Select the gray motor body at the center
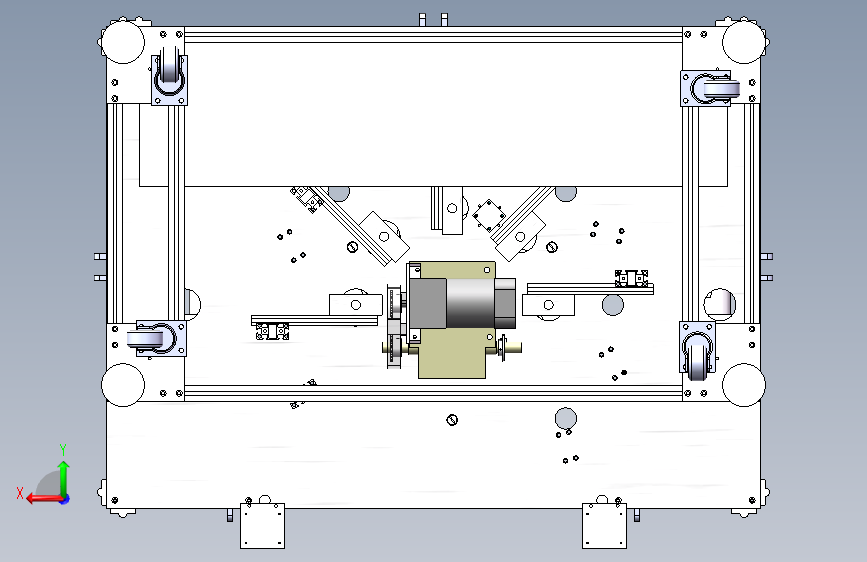Screen dimensions: 867x562 tap(470, 303)
